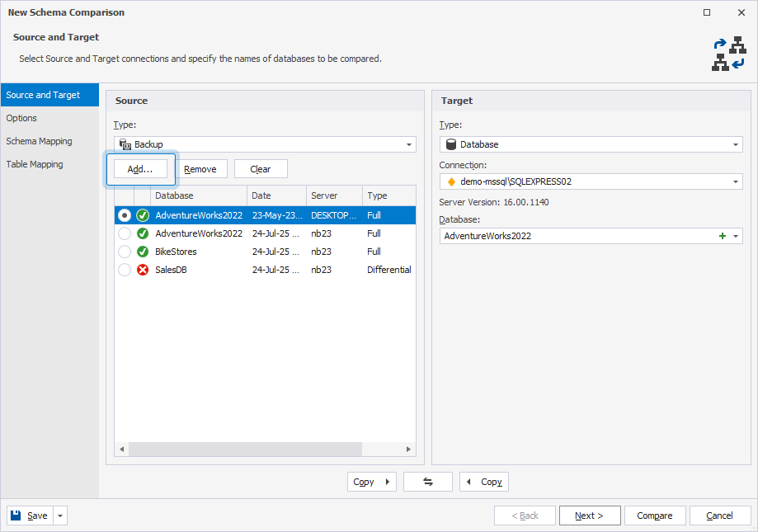Viewport: 758px width, 532px height.
Task: Click the Save icon at bottom left
Action: (16, 515)
